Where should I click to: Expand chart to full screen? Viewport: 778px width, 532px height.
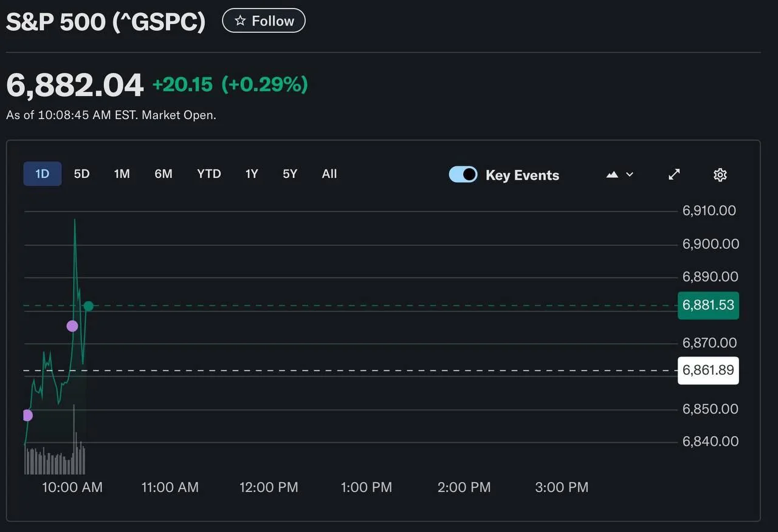tap(674, 175)
